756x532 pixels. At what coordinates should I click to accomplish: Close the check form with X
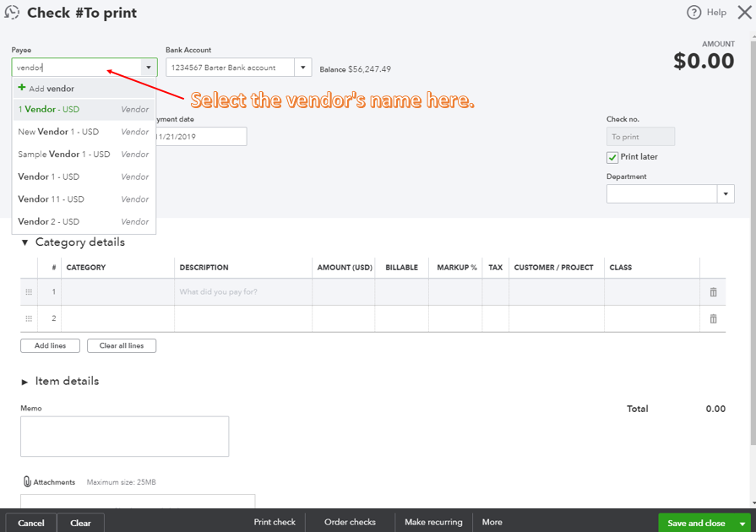click(744, 13)
